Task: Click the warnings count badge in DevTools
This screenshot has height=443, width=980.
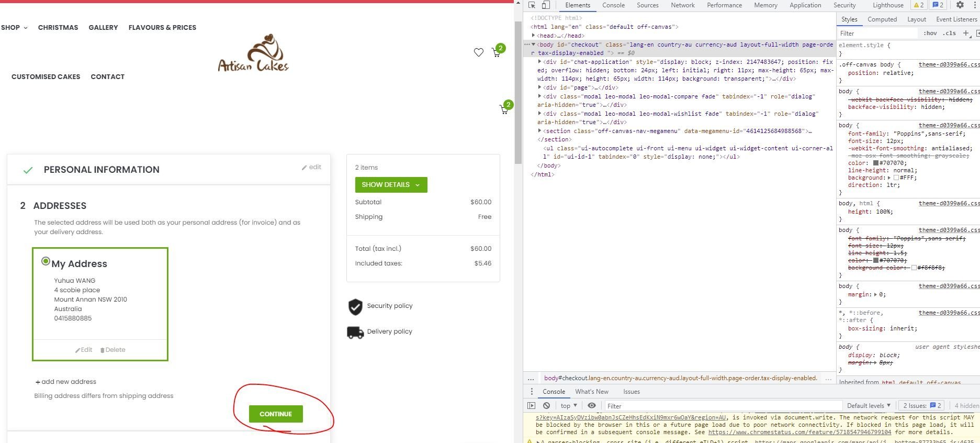Action: pos(919,5)
